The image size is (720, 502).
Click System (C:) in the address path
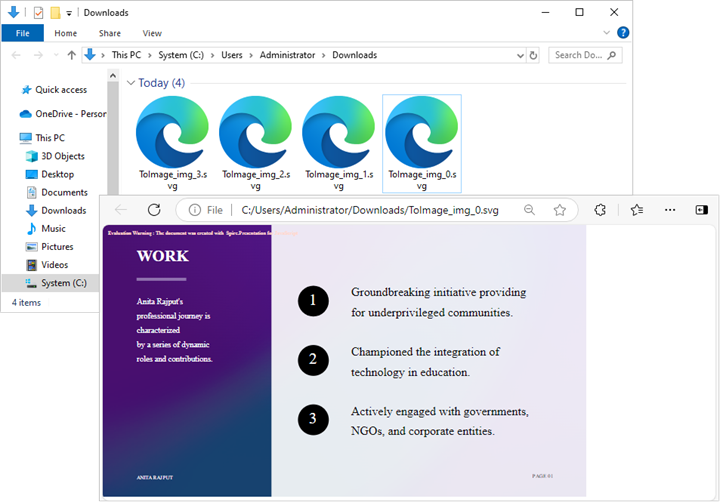click(181, 55)
